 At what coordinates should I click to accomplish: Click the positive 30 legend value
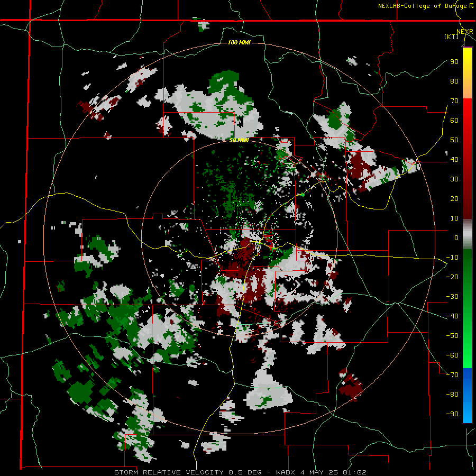[x=454, y=179]
